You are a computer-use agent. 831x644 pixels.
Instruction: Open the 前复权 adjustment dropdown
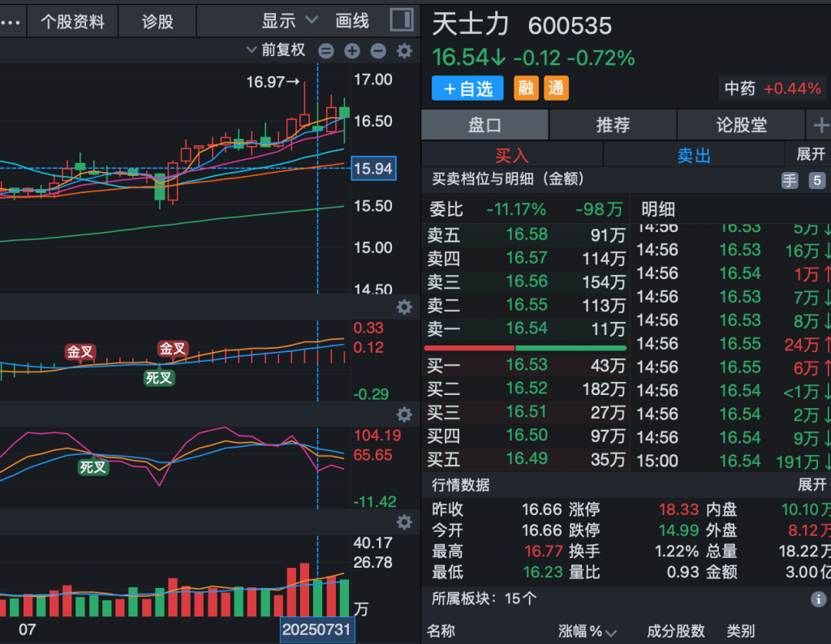click(x=276, y=49)
